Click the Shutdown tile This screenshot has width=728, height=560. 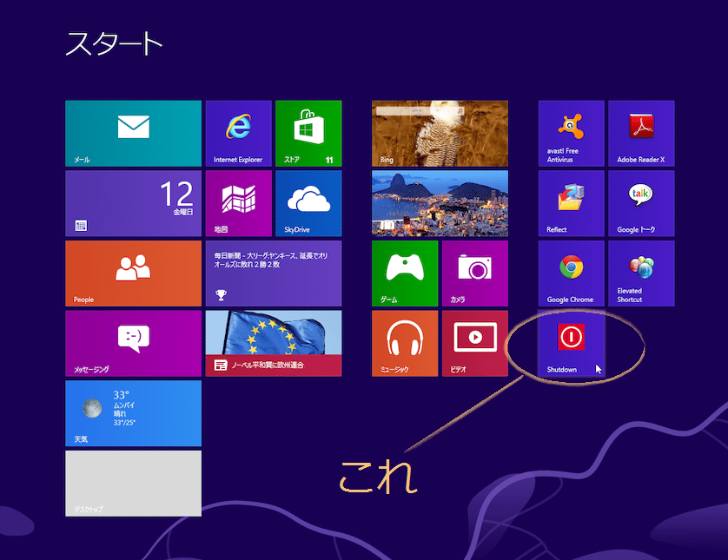click(x=572, y=344)
